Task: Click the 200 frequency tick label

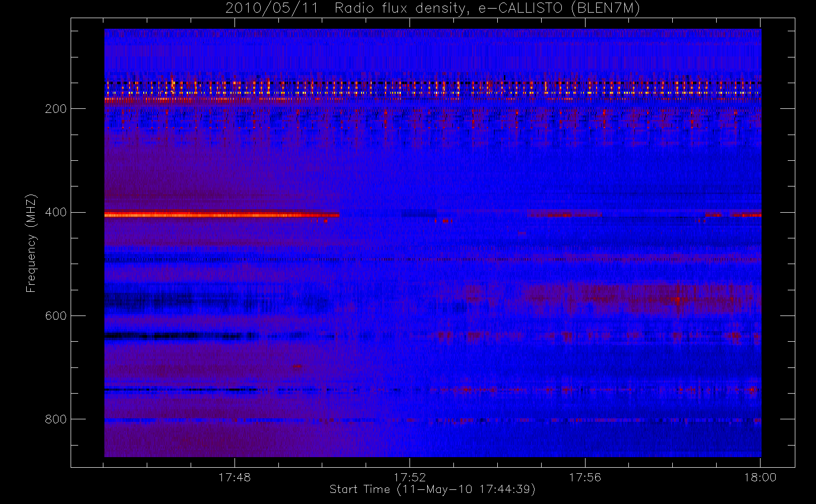Action: pos(55,109)
